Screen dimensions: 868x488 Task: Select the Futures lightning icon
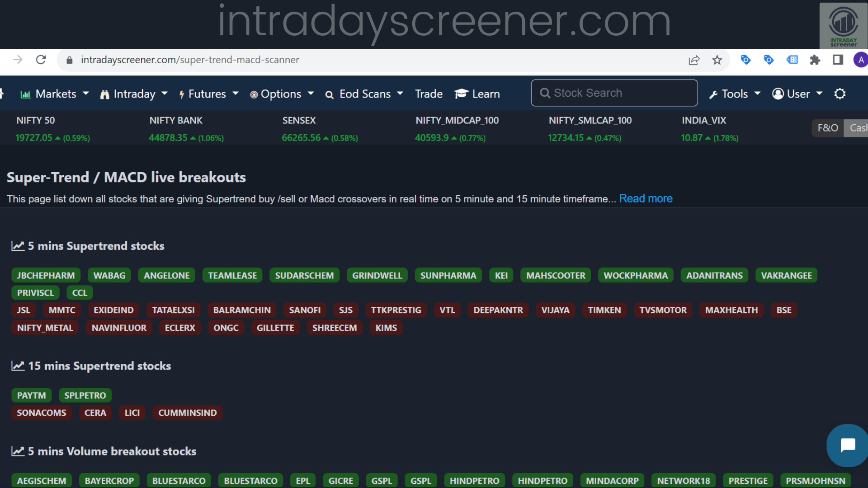(x=182, y=94)
